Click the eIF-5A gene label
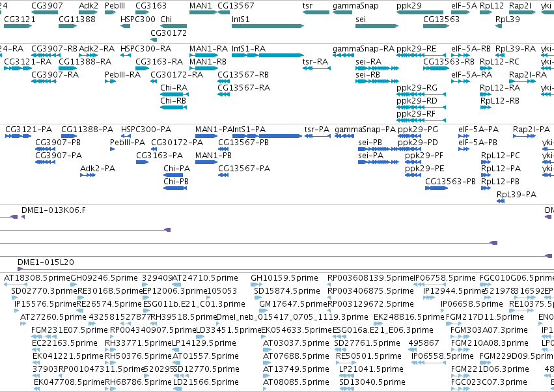Viewport: 554px width, 392px height. point(464,6)
